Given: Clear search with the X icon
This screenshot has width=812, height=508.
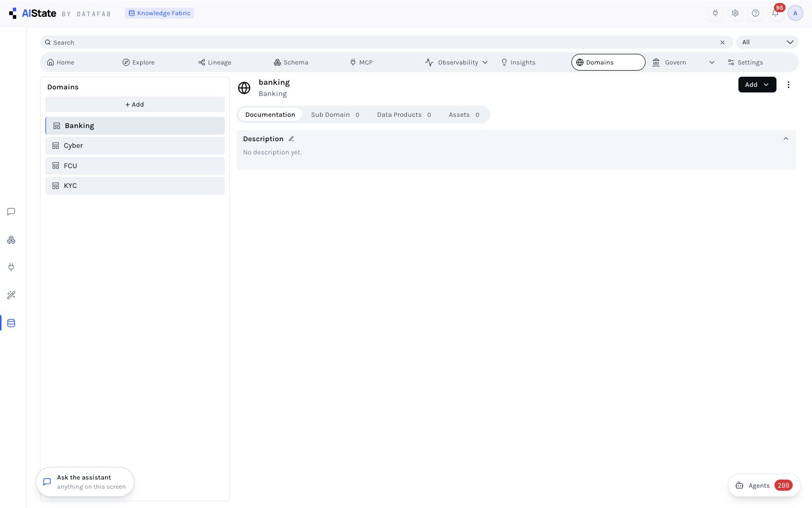Looking at the screenshot, I should (x=722, y=43).
